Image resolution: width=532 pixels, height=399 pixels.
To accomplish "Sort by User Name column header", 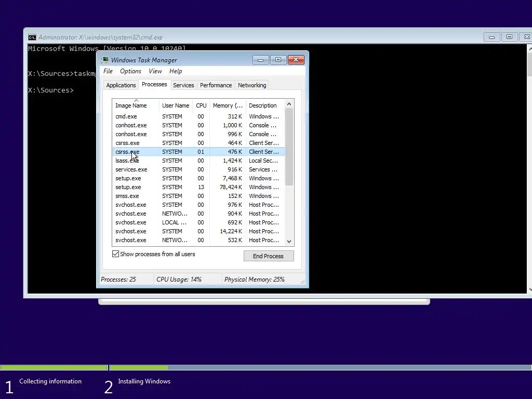I will click(176, 105).
